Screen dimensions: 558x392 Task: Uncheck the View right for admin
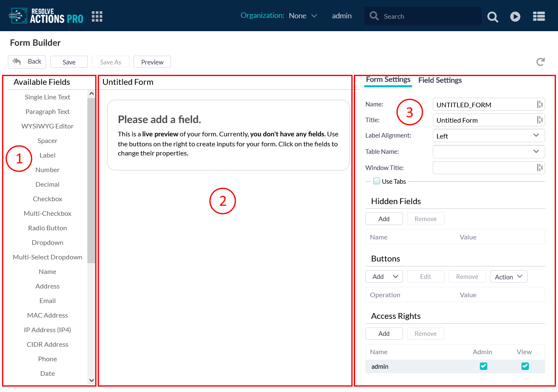coord(525,366)
